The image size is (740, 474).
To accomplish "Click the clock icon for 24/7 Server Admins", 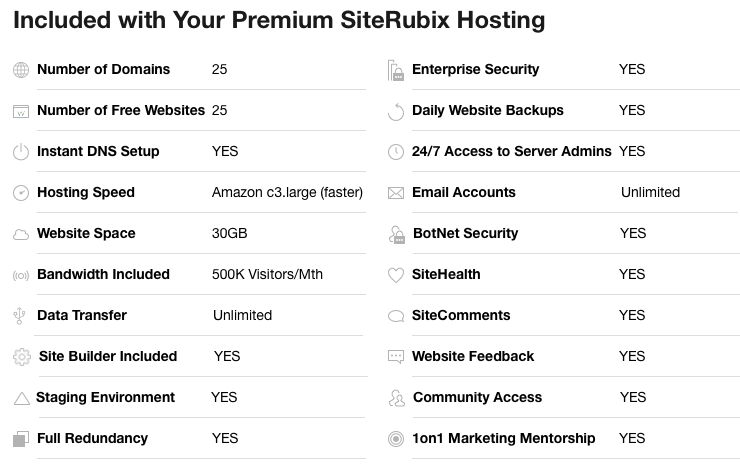I will [x=396, y=152].
